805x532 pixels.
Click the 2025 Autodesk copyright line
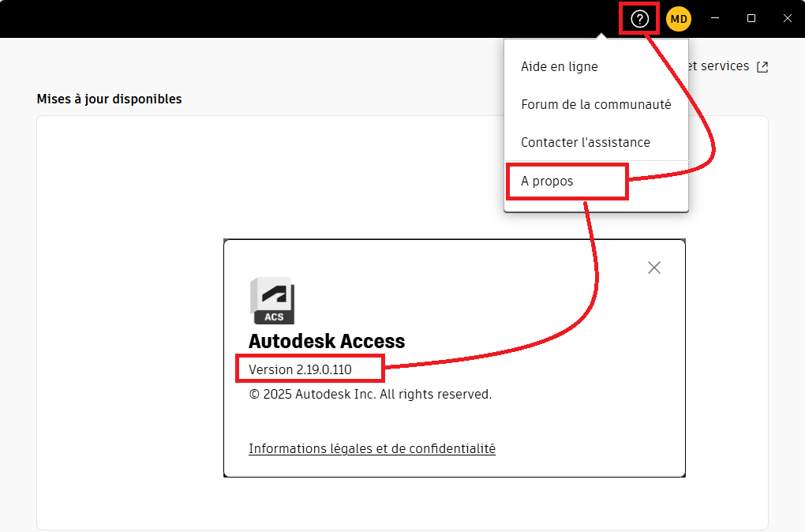370,394
